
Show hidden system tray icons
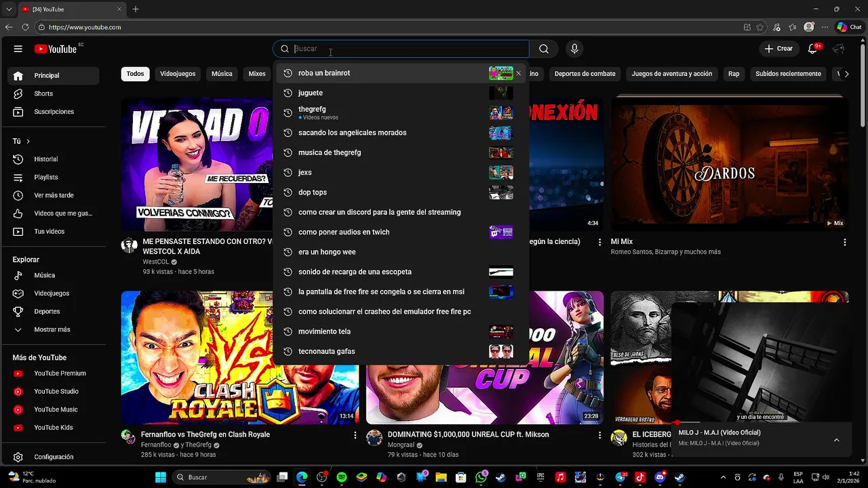[x=723, y=477]
